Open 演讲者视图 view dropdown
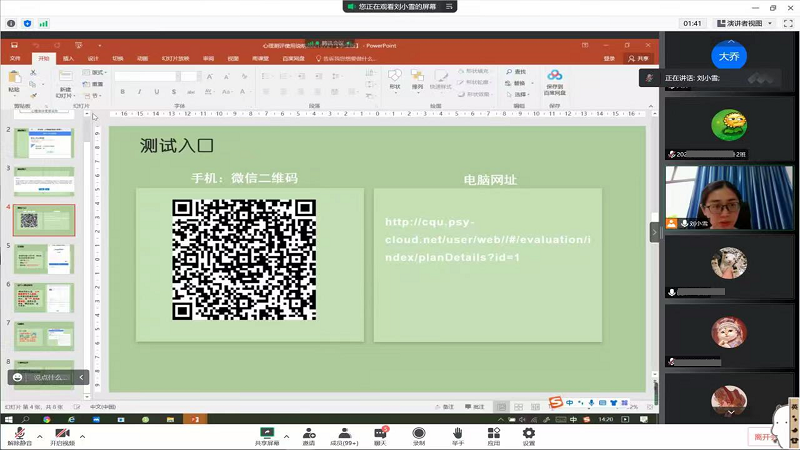 tap(744, 23)
